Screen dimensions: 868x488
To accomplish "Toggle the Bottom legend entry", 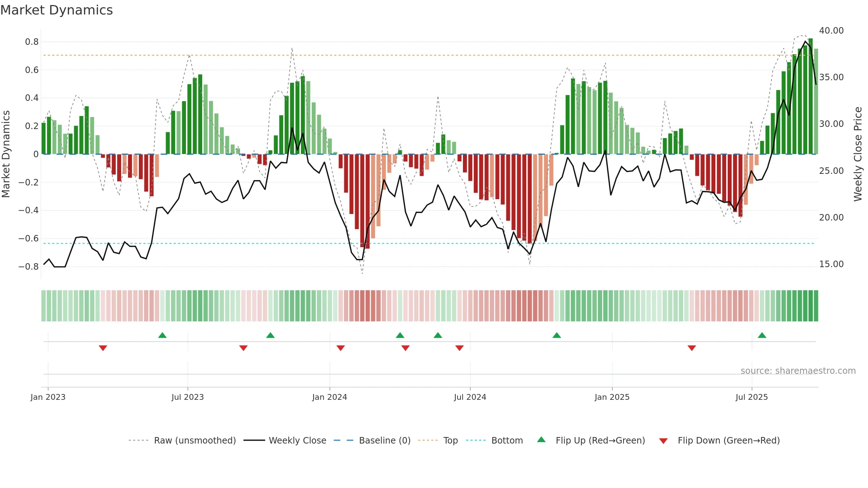I will coord(494,440).
